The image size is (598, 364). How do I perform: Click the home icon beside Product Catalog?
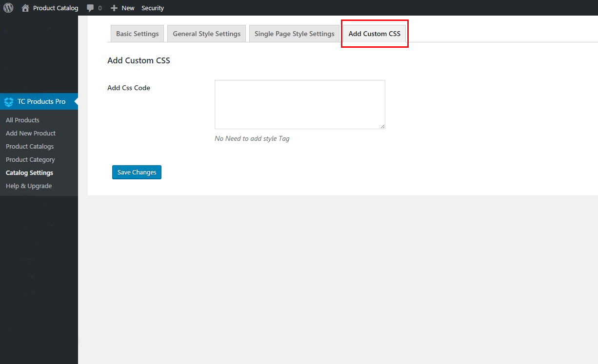25,8
